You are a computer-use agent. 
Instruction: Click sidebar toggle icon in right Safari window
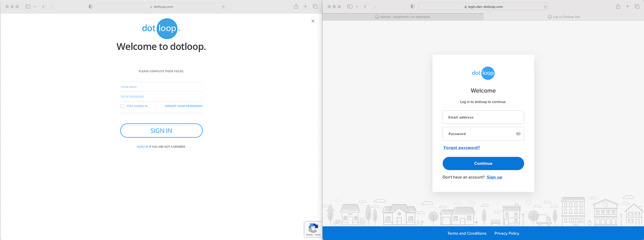pos(350,6)
